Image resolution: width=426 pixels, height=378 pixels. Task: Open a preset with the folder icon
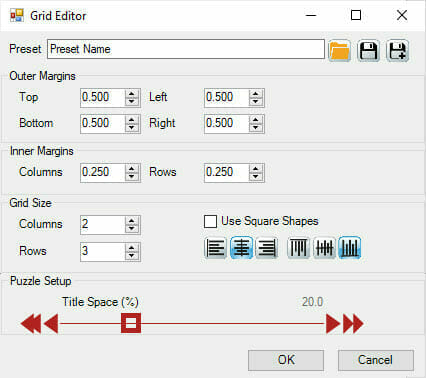(339, 51)
